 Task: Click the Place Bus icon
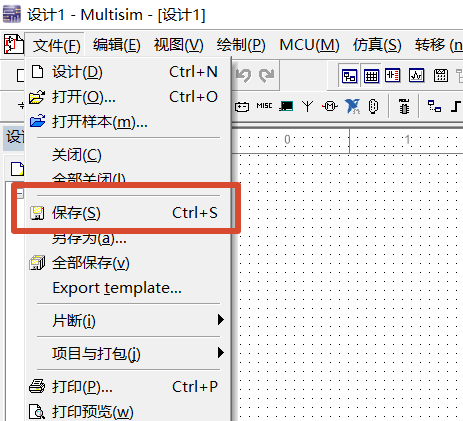pyautogui.click(x=456, y=106)
